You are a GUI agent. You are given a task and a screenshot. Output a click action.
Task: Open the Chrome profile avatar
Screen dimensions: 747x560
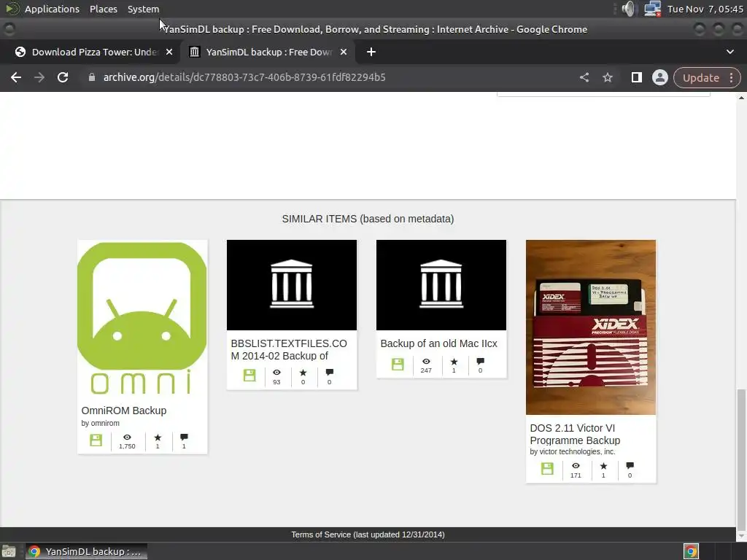659,77
